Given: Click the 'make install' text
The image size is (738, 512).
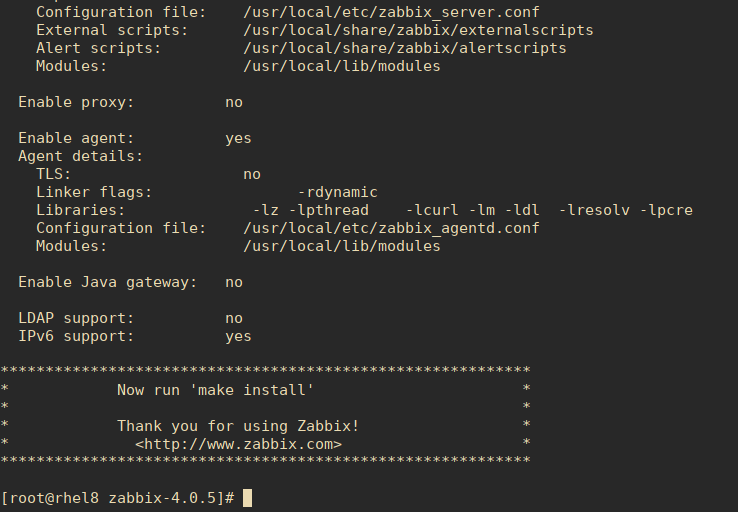Looking at the screenshot, I should pyautogui.click(x=252, y=390).
